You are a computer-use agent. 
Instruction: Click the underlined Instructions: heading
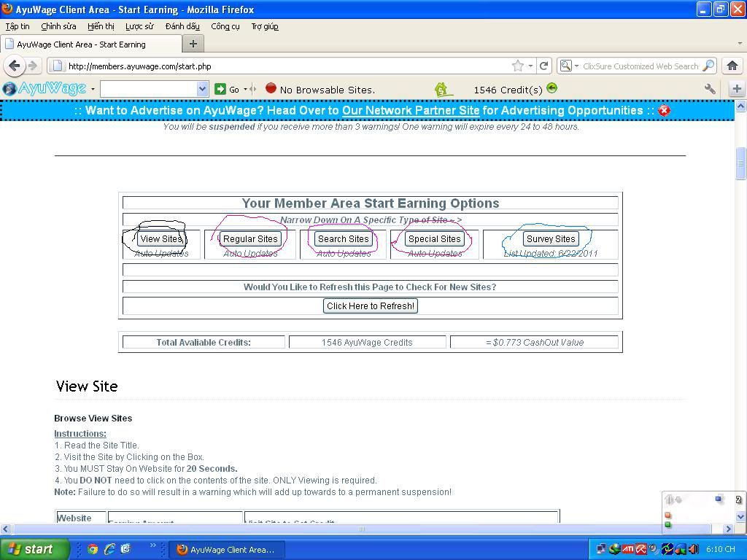coord(80,433)
